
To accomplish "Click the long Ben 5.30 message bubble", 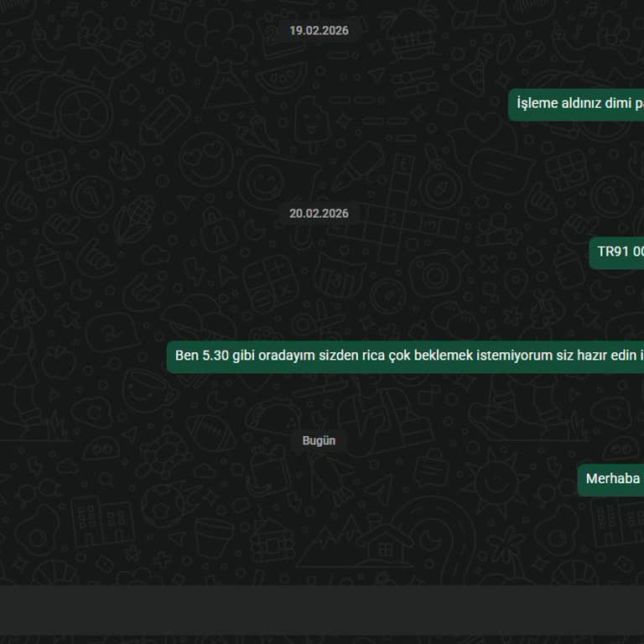I will coord(405,356).
